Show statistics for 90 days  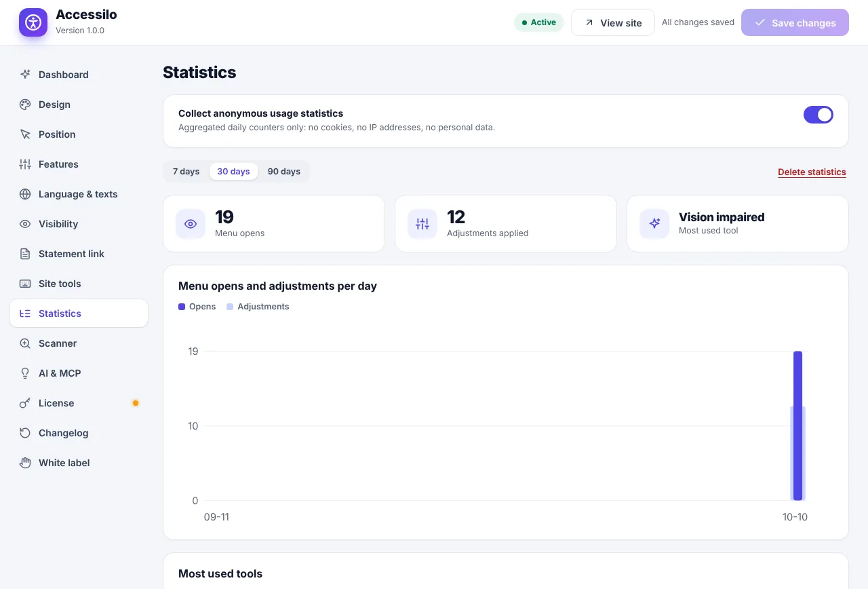click(x=284, y=172)
